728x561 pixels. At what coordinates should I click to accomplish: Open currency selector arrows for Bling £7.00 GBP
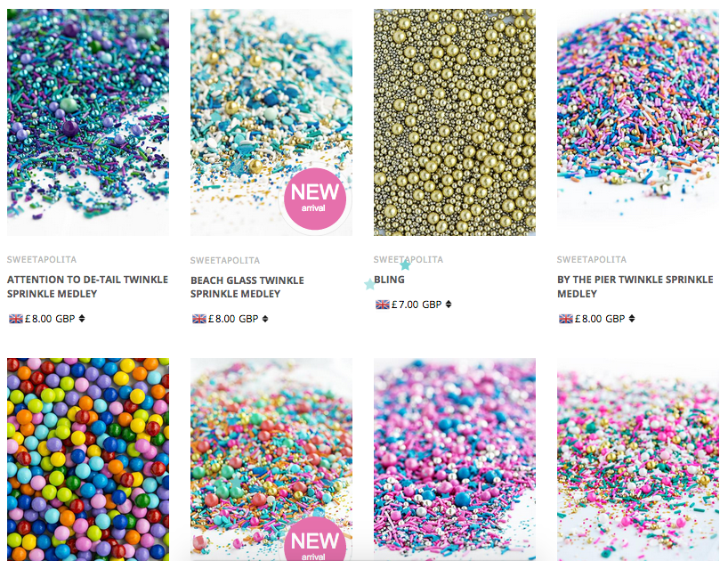click(x=449, y=305)
